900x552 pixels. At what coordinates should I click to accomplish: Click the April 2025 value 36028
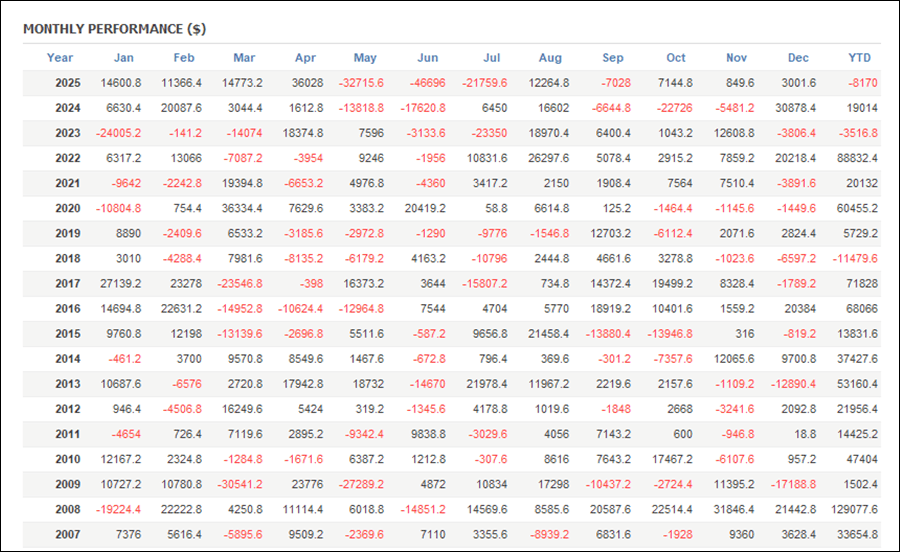[x=306, y=83]
